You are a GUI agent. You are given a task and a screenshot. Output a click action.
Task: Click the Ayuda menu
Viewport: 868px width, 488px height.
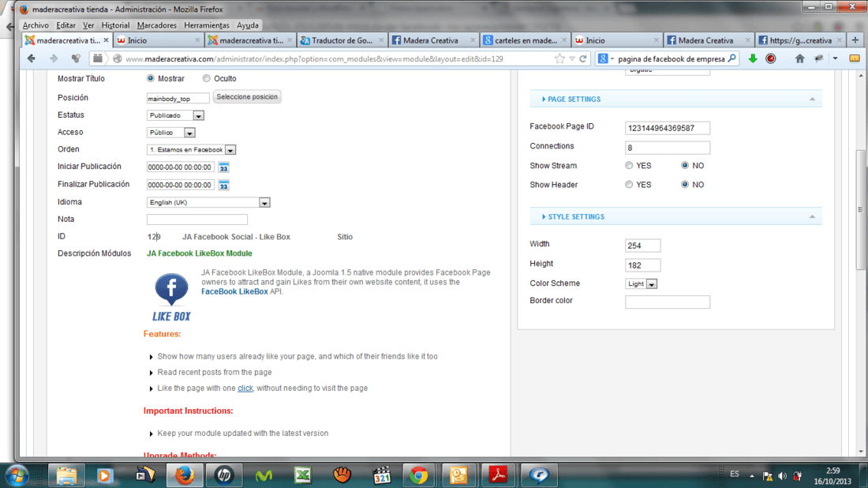pos(248,25)
